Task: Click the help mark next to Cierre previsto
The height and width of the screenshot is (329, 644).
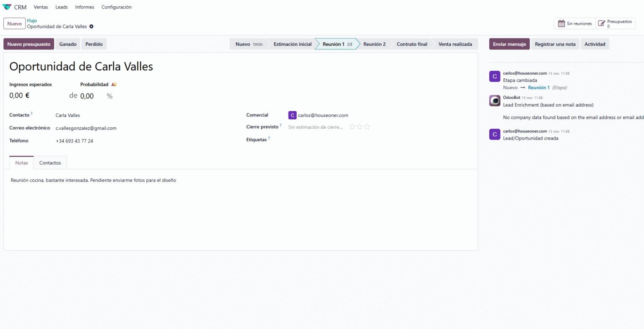Action: (x=280, y=125)
